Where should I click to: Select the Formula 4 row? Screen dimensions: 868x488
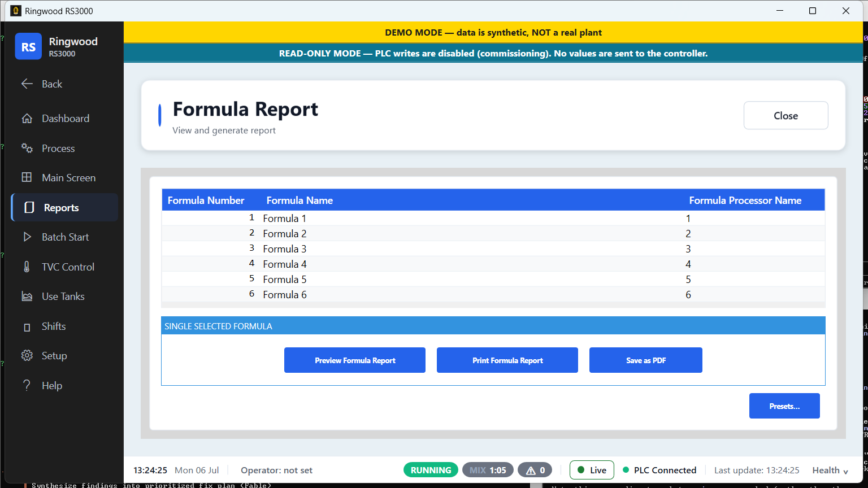coord(493,264)
